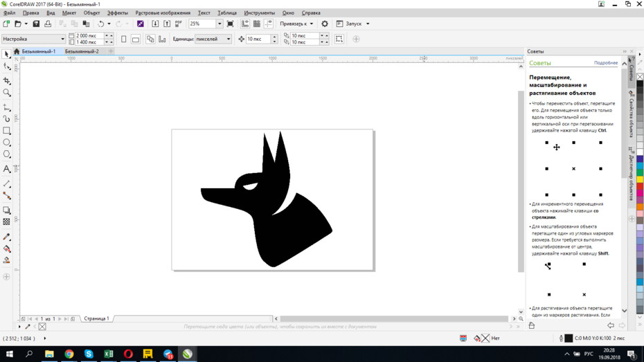Toggle Treat as filled bounding-box button
This screenshot has width=644, height=362.
[339, 39]
